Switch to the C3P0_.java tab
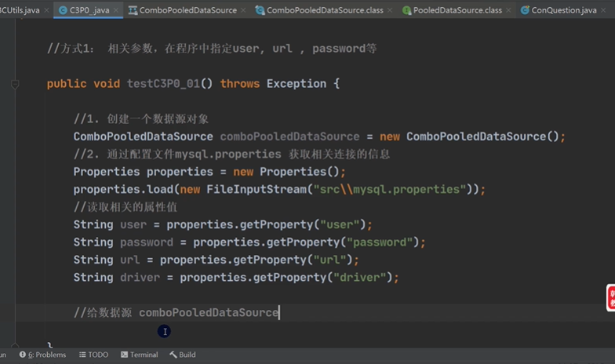 (x=89, y=10)
